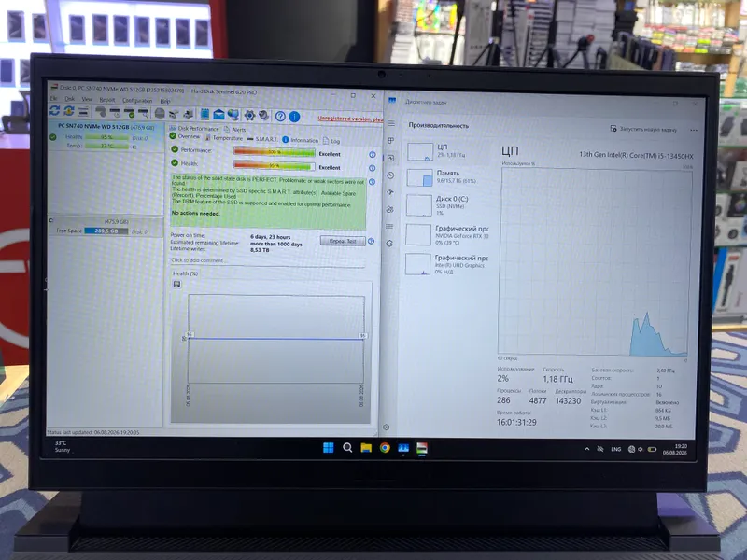This screenshot has width=747, height=560.
Task: Open Configuration via the gear toolbar icon
Action: point(249,115)
